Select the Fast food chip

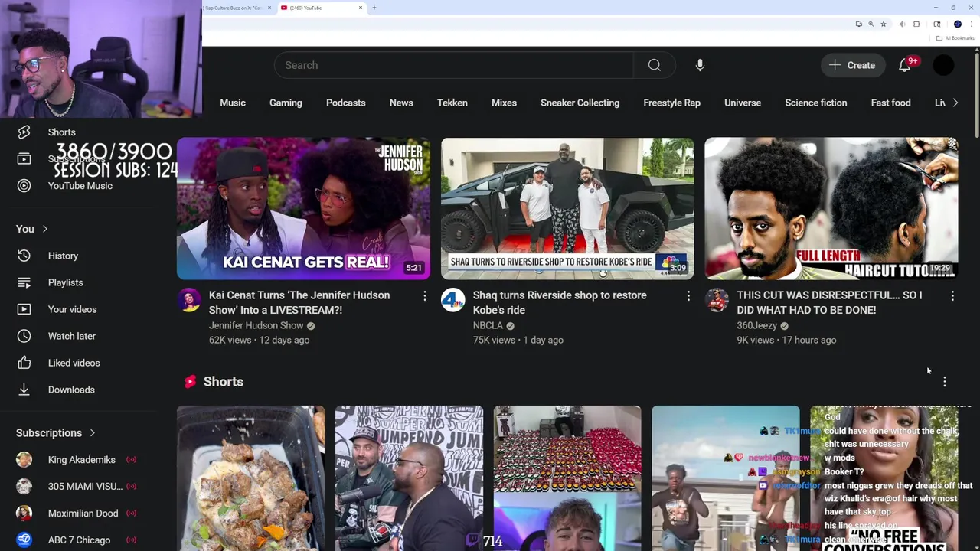[x=890, y=103]
